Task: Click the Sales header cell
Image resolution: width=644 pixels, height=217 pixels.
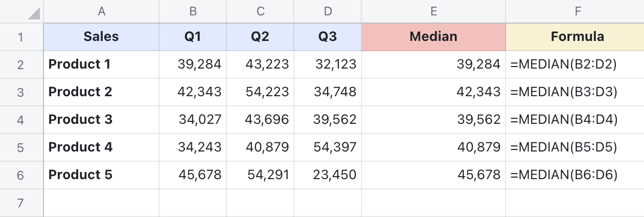Action: [x=101, y=37]
